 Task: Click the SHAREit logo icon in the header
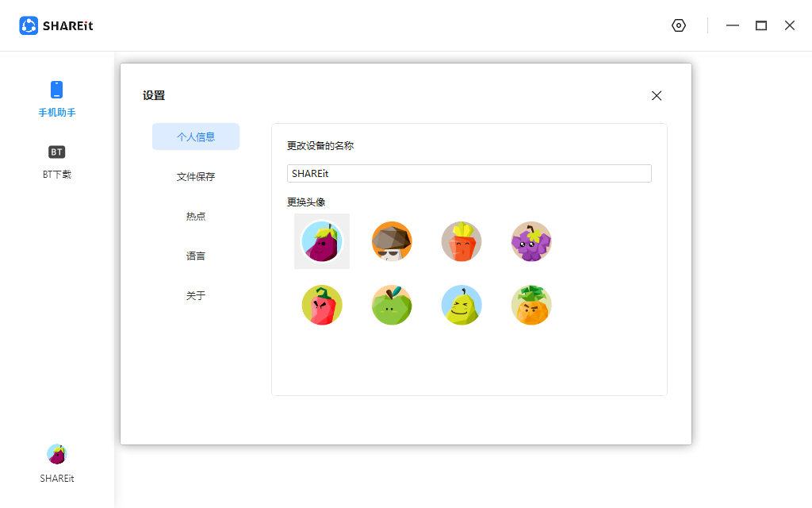[x=29, y=25]
